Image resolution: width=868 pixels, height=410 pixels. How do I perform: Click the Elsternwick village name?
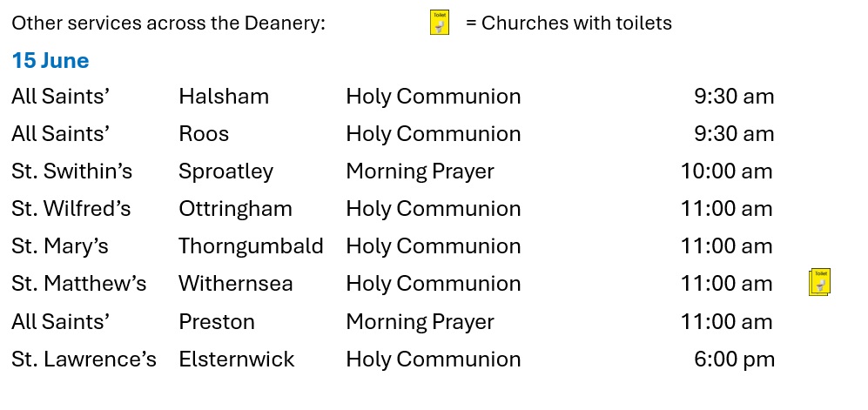[x=237, y=360]
